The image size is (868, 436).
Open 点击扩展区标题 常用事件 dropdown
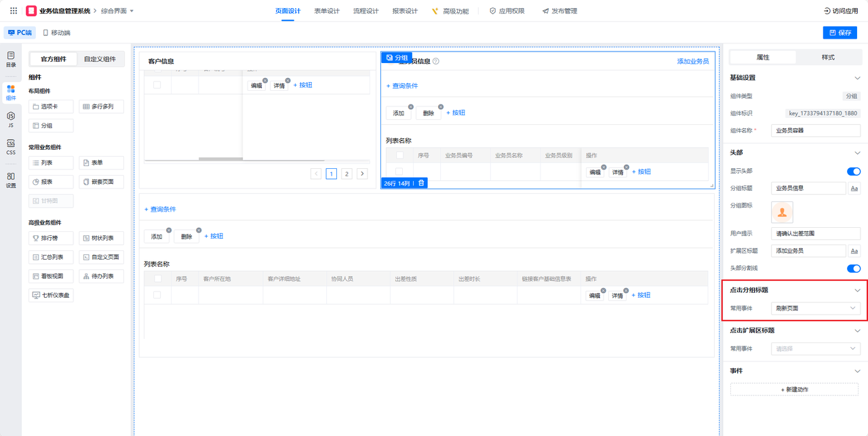[x=816, y=349]
